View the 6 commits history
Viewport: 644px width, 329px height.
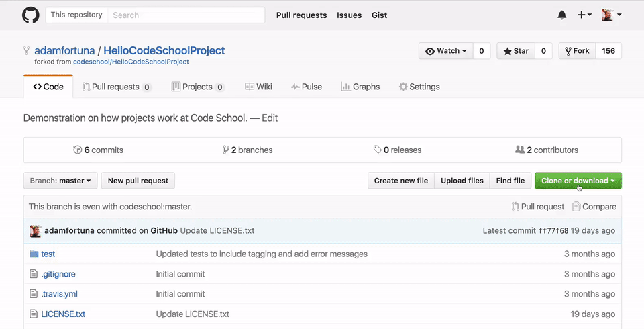98,150
